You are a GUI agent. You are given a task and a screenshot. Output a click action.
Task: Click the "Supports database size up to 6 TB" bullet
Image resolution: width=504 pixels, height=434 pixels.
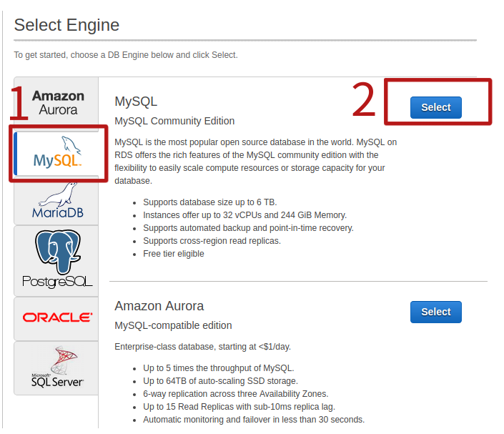210,202
